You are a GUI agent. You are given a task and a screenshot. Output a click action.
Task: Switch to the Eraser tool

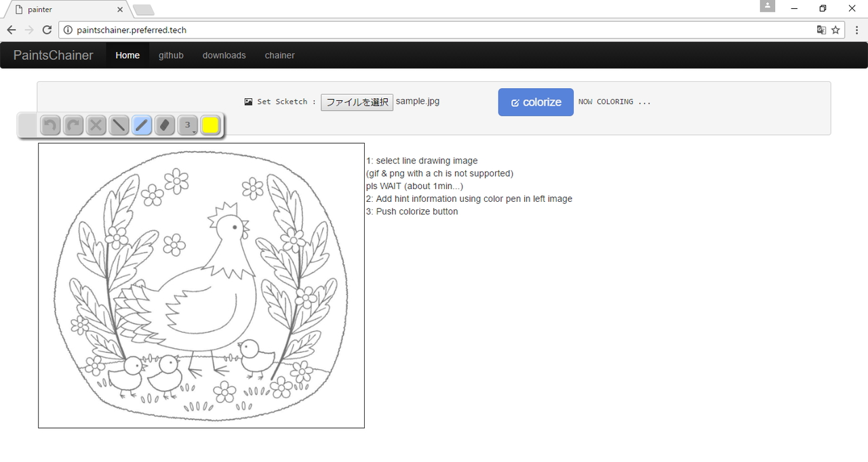(165, 125)
